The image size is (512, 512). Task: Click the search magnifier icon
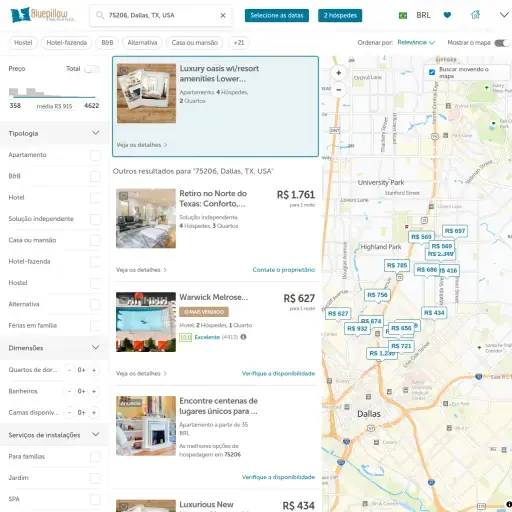click(x=100, y=15)
